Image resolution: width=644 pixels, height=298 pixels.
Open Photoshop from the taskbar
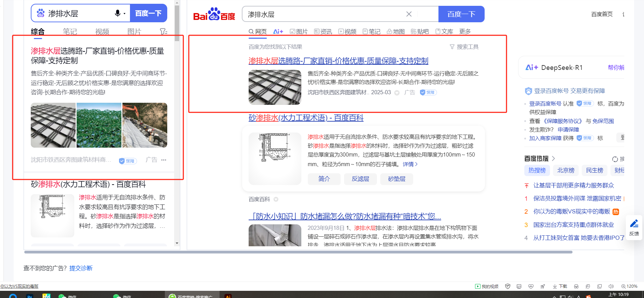30,296
